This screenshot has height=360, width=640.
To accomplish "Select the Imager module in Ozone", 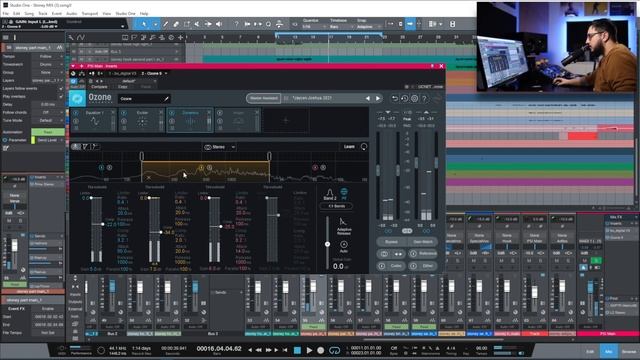I will tap(238, 120).
